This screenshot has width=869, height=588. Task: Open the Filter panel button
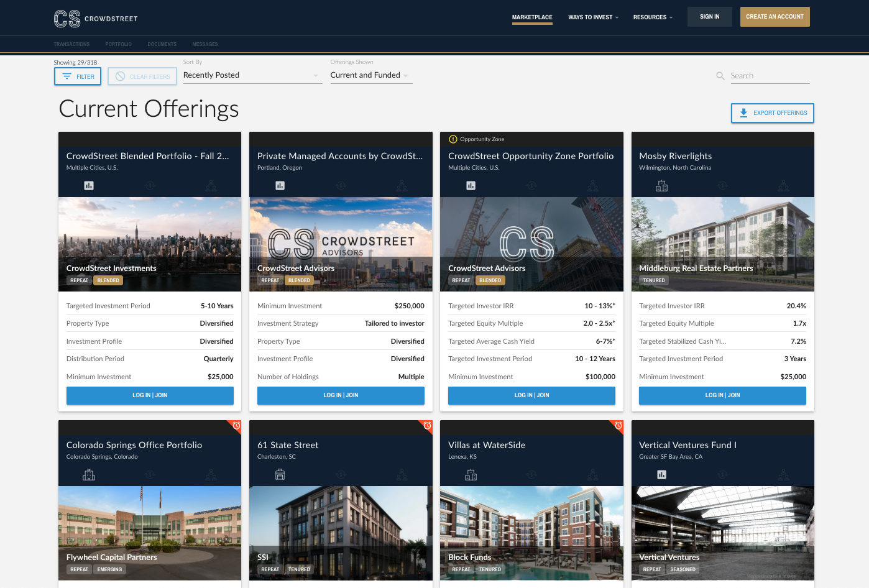click(x=78, y=76)
